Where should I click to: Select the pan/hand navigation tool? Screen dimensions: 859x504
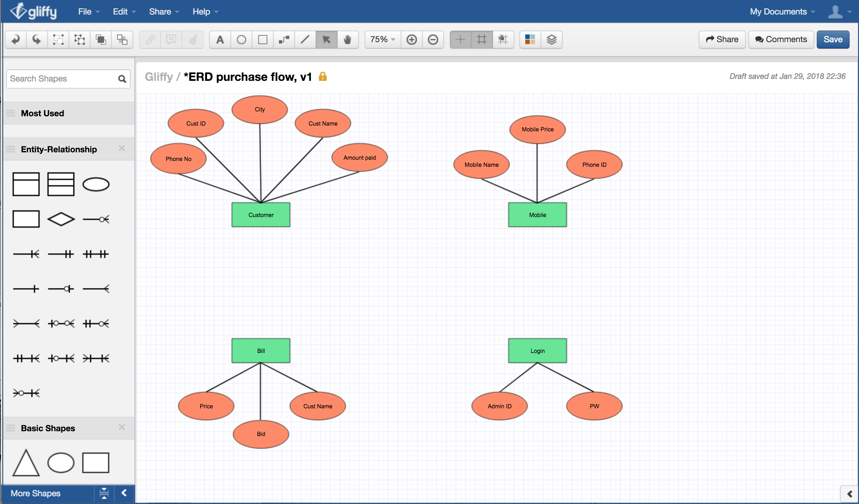[x=348, y=39]
